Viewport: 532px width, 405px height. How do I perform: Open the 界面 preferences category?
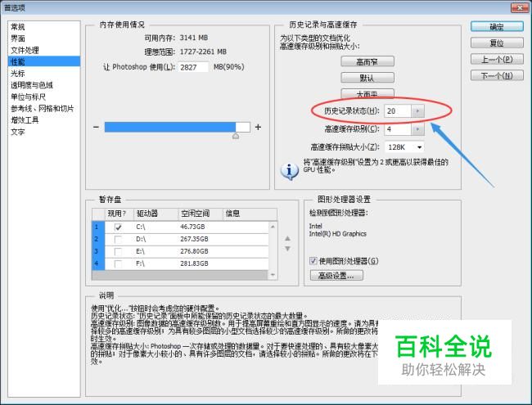pos(18,38)
